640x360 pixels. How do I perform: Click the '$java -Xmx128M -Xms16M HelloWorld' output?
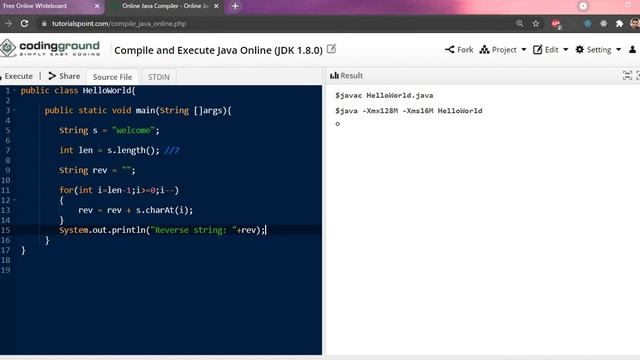point(409,111)
